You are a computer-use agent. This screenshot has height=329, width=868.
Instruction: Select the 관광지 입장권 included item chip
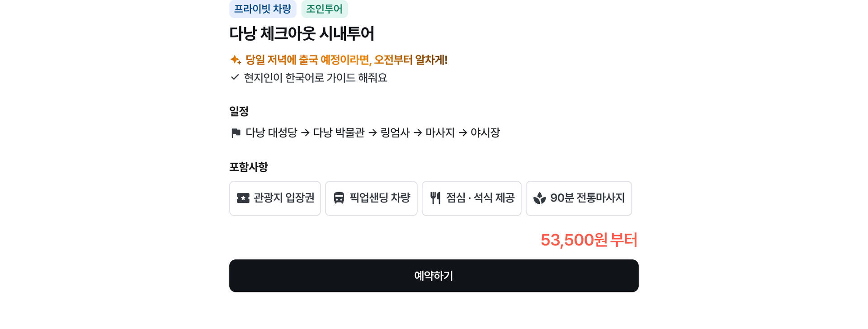coord(275,198)
